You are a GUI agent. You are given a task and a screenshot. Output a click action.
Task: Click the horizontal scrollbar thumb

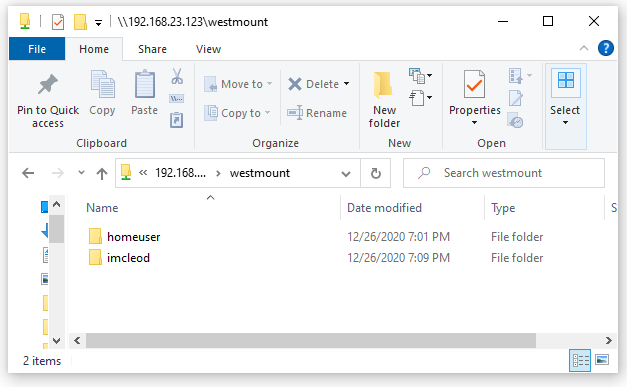click(311, 341)
